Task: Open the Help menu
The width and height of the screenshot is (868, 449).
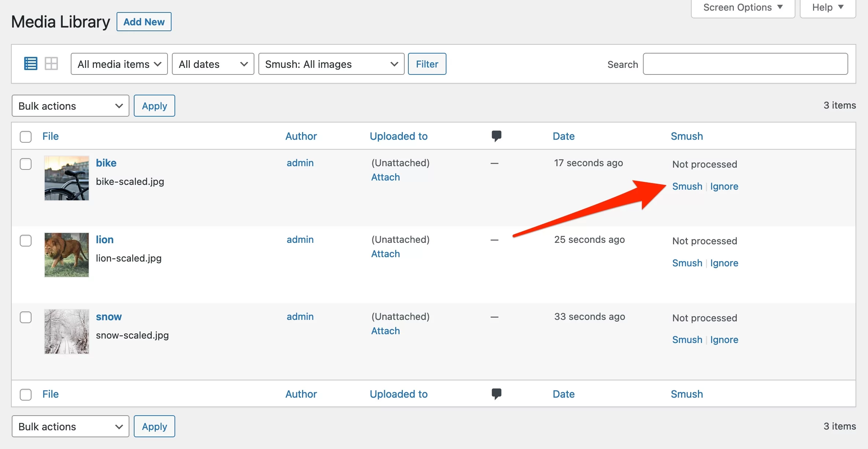Action: (827, 7)
